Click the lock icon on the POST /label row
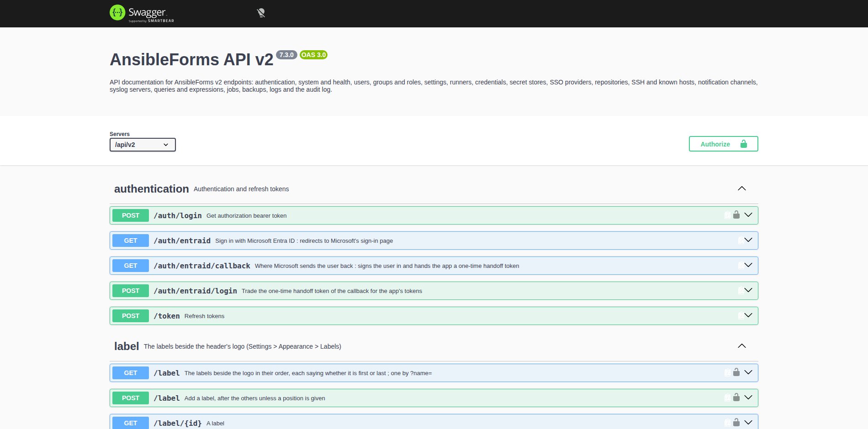 coord(736,397)
